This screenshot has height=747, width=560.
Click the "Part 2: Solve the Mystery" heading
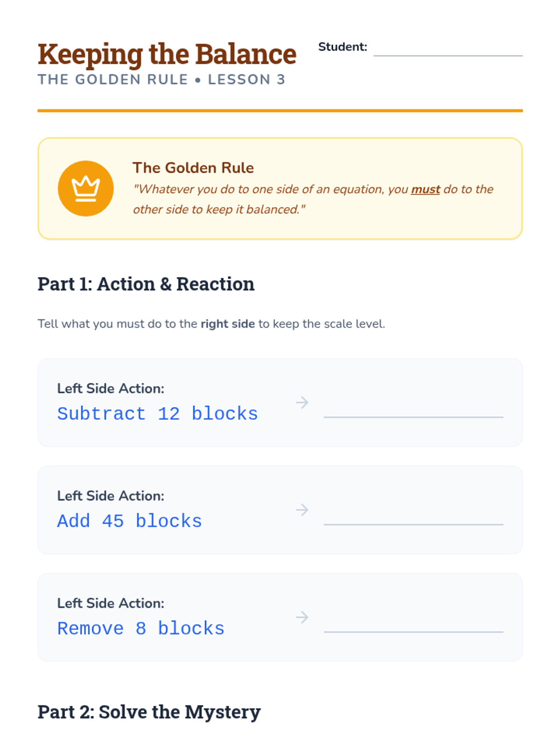tap(149, 712)
